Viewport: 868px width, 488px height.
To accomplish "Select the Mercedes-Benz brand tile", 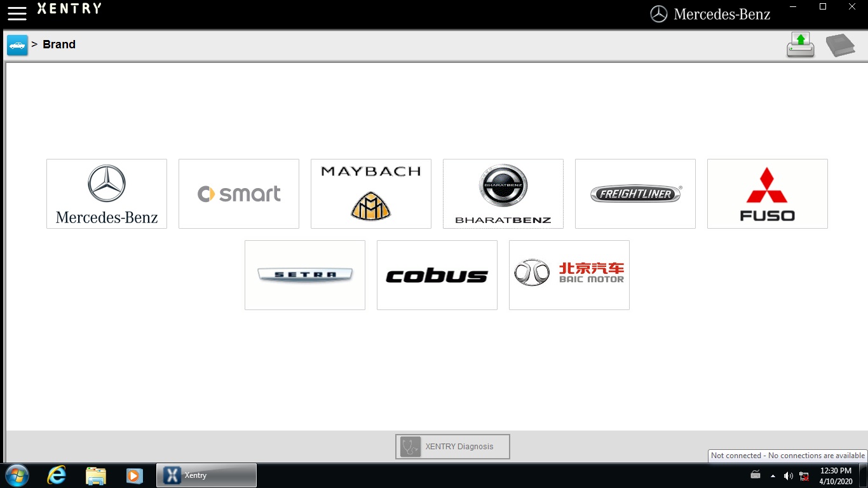I will click(107, 194).
